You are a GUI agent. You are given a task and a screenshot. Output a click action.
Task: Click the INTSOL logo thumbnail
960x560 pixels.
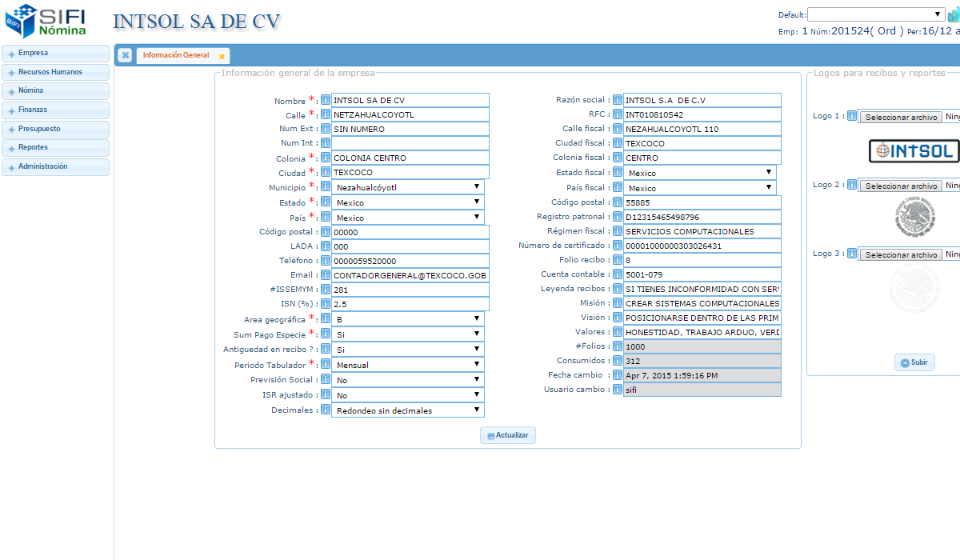click(x=914, y=150)
